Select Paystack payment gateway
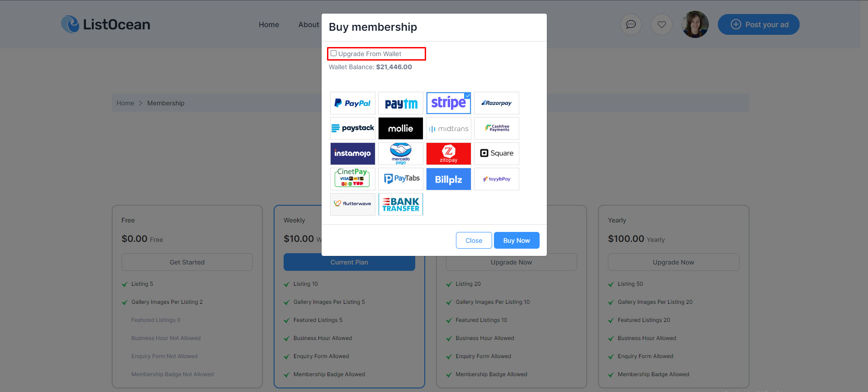 tap(353, 128)
